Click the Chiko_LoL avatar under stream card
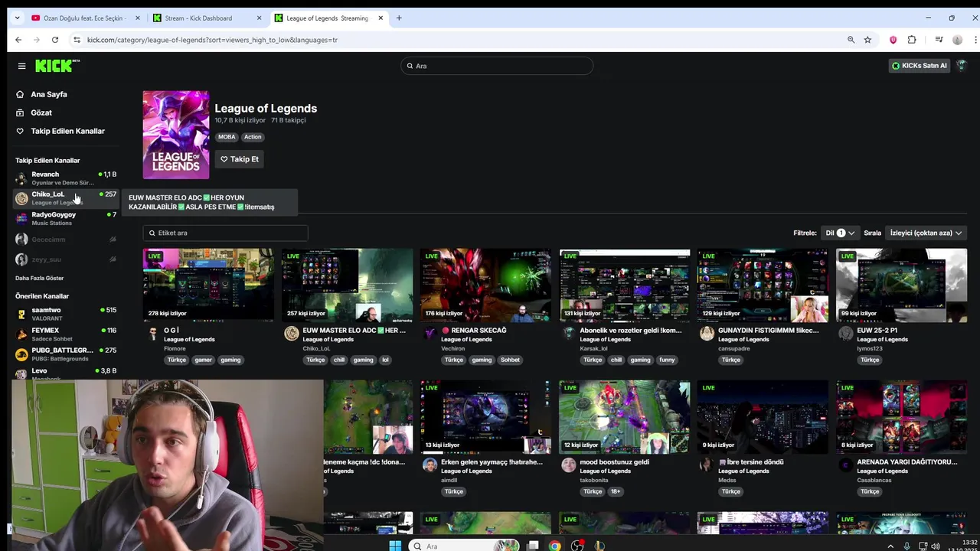Screen dimensions: 980x551 tap(291, 333)
